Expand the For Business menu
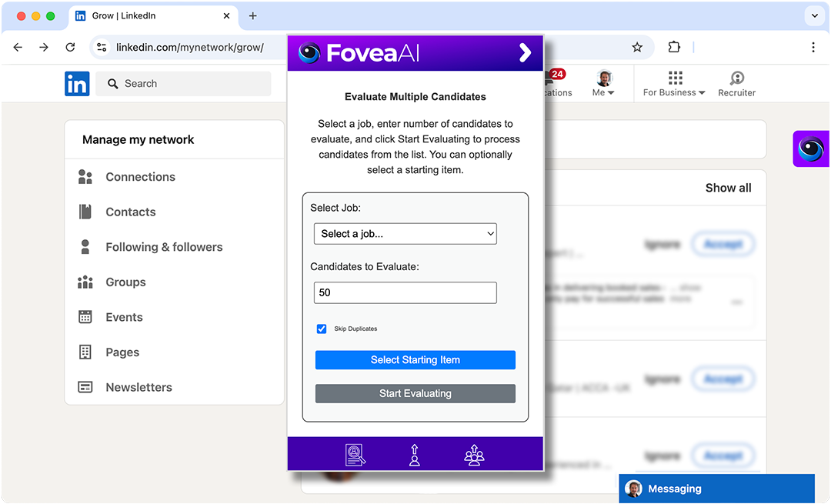 pos(674,84)
